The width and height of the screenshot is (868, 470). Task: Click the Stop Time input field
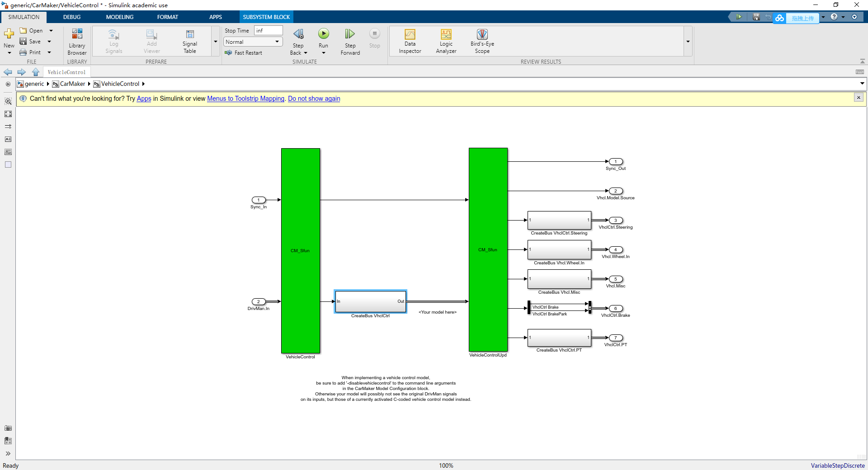(x=269, y=30)
